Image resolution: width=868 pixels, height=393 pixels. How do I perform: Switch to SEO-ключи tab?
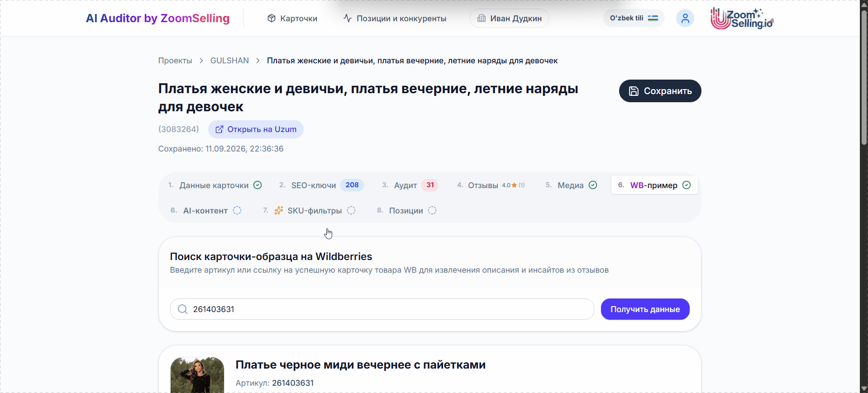[x=321, y=185]
